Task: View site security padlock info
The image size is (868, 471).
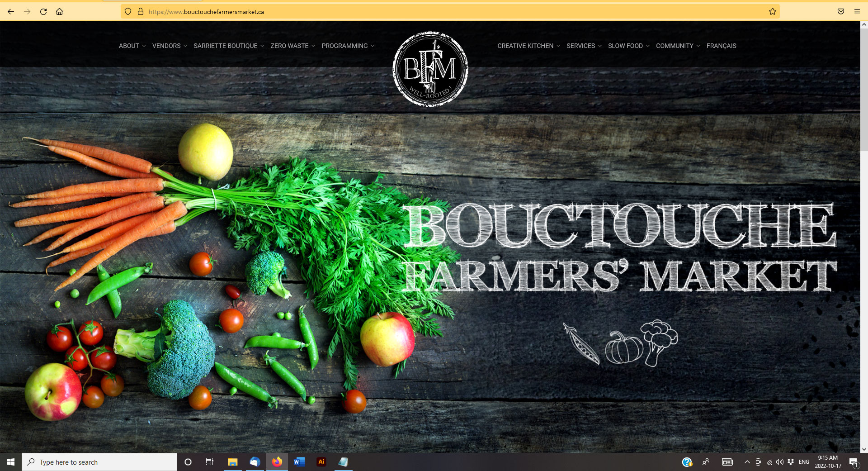Action: pos(141,12)
